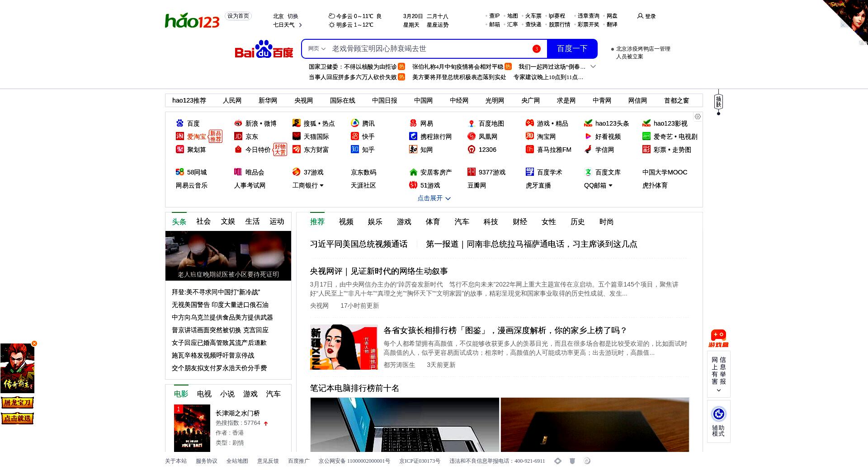Select the 电视 ranking tab

(204, 394)
